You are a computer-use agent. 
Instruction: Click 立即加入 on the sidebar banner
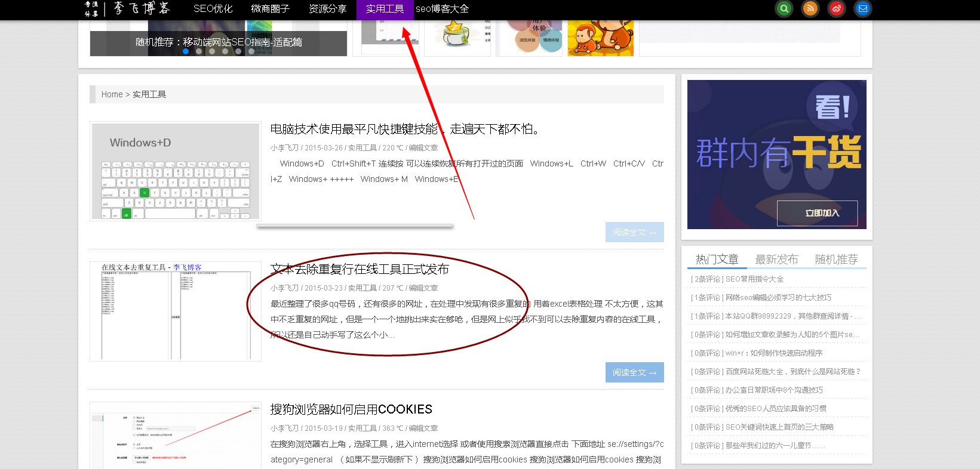point(817,213)
